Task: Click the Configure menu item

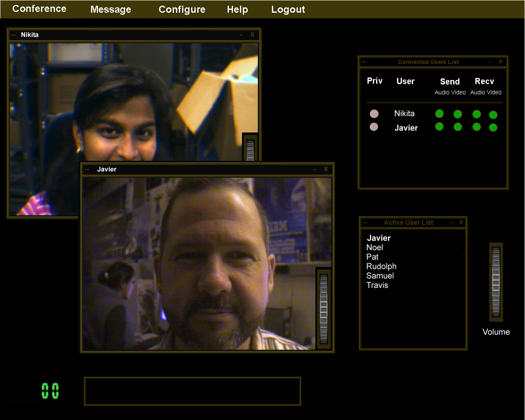Action: tap(182, 9)
